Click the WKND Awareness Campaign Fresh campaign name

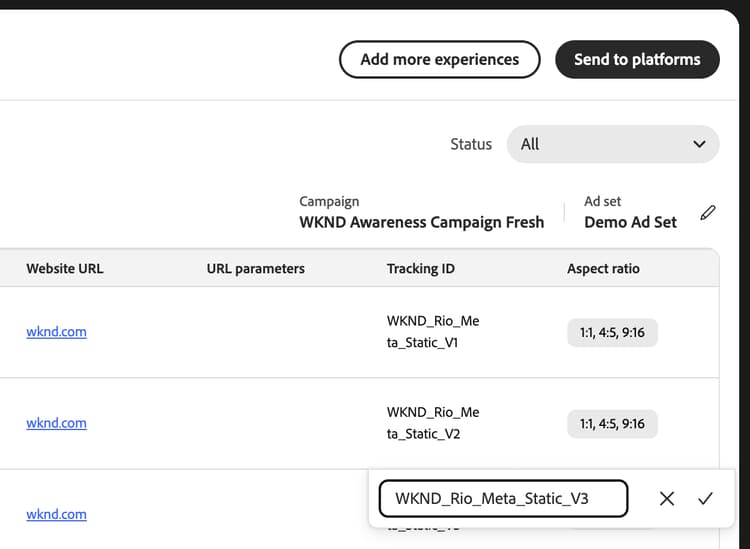pos(421,222)
